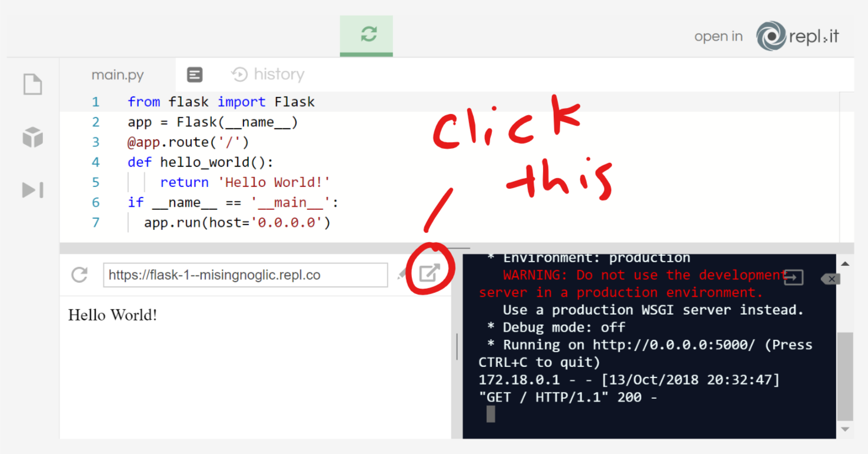Click the 'open in' repl.it link
Viewport: 868px width, 454px height.
pyautogui.click(x=718, y=36)
